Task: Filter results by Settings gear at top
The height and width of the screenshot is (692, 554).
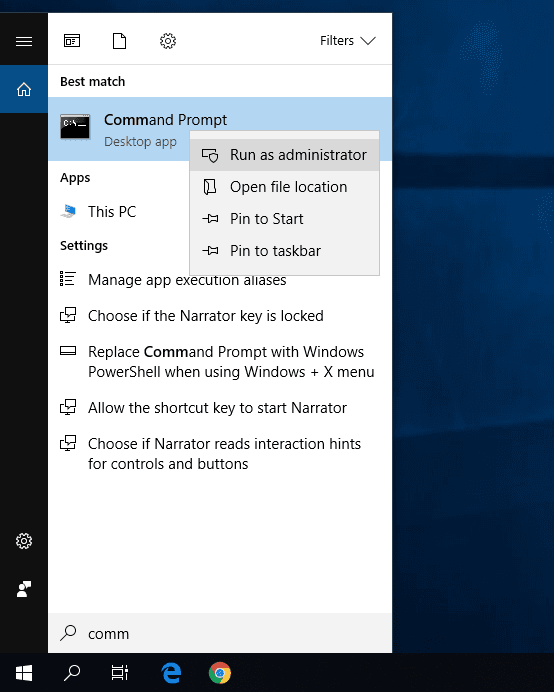Action: pos(168,41)
